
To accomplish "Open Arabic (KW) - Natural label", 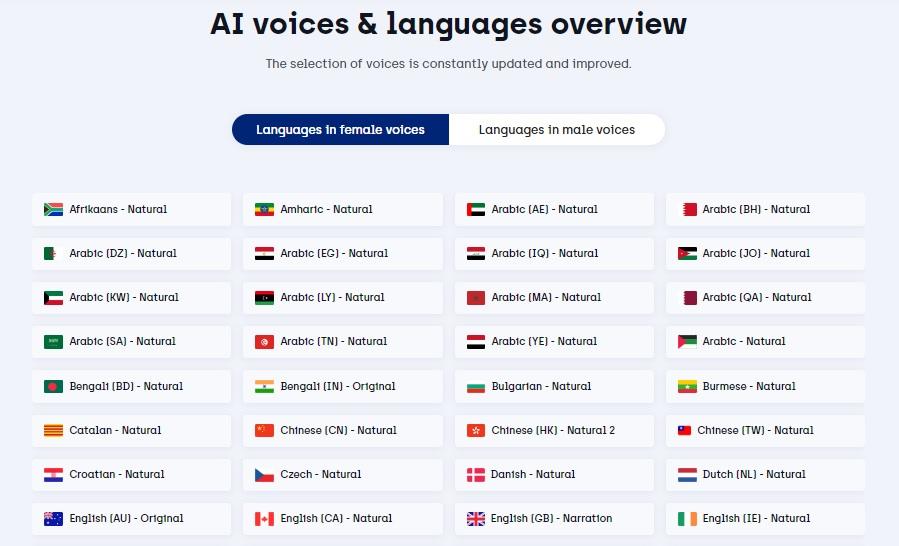I will [124, 298].
